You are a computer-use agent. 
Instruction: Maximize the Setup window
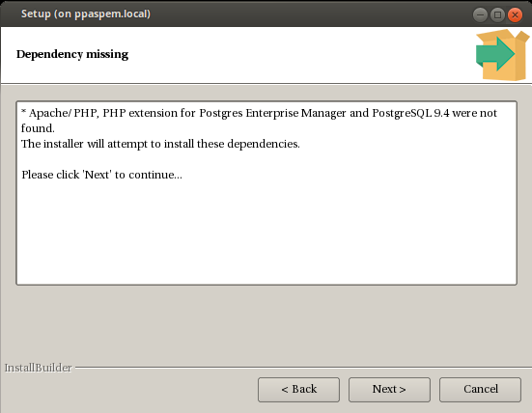click(498, 14)
